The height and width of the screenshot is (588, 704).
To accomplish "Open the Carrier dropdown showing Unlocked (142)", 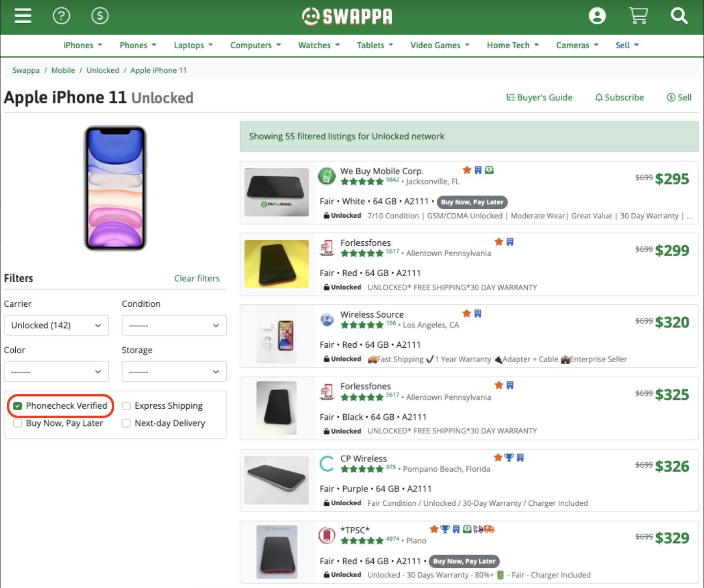I will (x=56, y=326).
